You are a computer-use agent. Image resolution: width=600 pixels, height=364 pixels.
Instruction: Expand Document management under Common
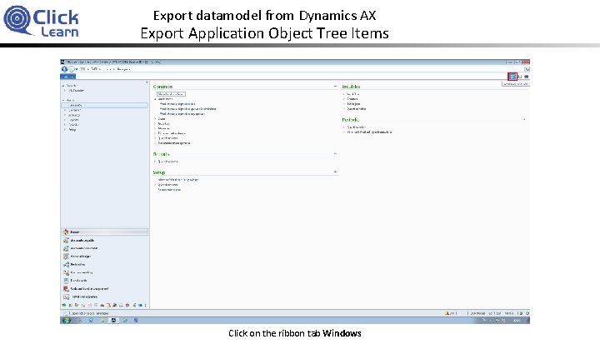(155, 143)
